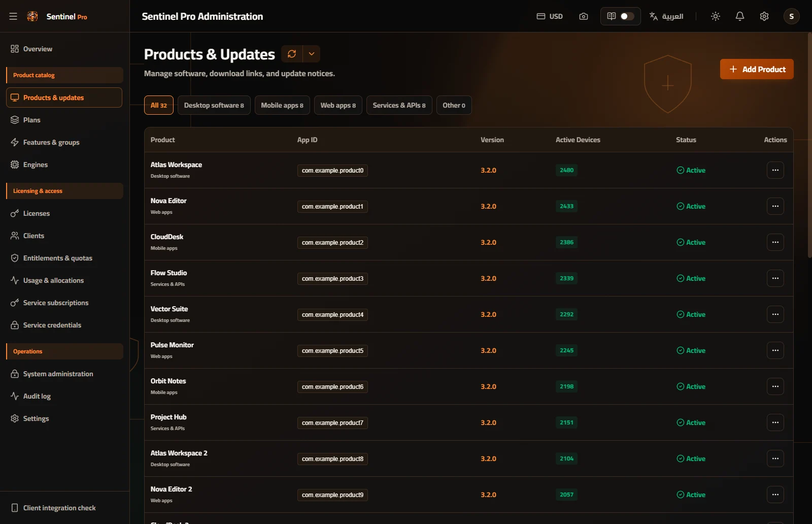
Task: Open Engines page in sidebar
Action: [64, 165]
